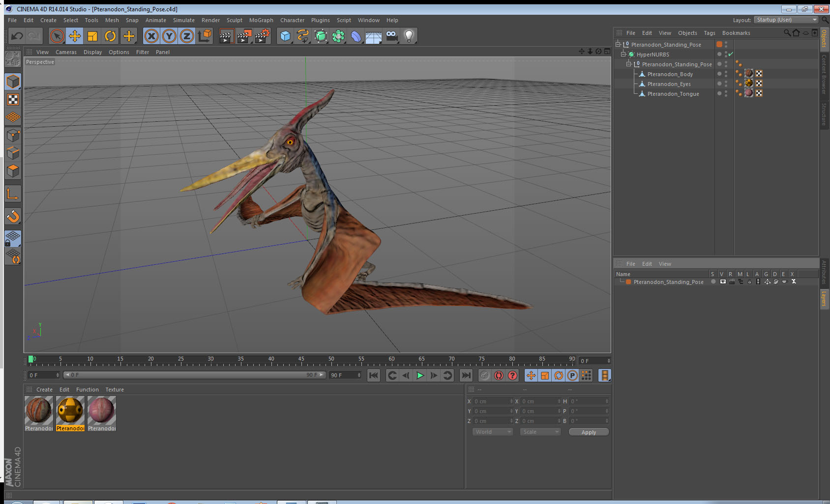Click the X position input field

pyautogui.click(x=493, y=401)
